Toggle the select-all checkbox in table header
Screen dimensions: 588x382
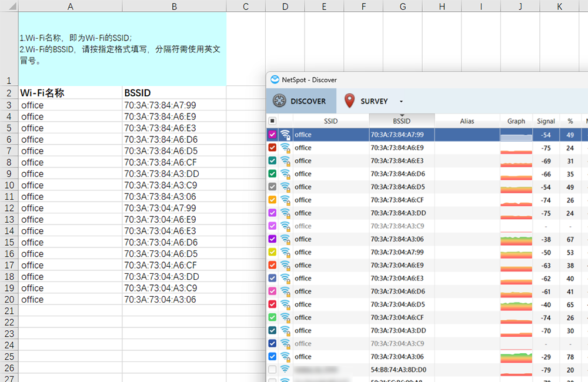click(272, 121)
